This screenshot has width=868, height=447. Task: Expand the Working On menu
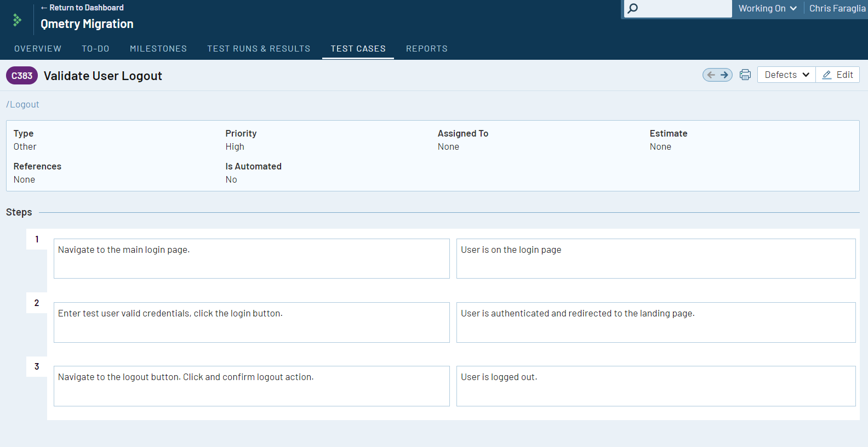(767, 8)
